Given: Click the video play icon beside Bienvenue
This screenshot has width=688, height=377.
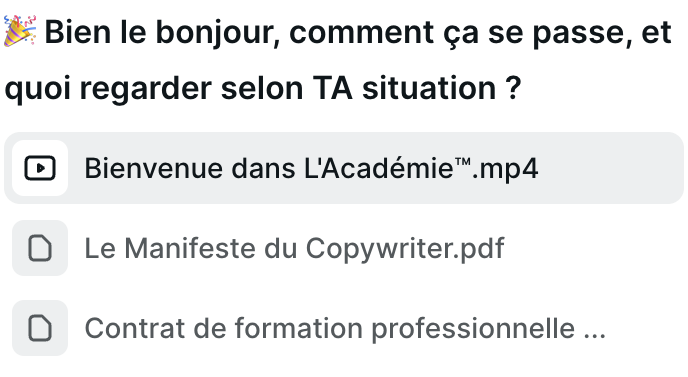Looking at the screenshot, I should [40, 168].
